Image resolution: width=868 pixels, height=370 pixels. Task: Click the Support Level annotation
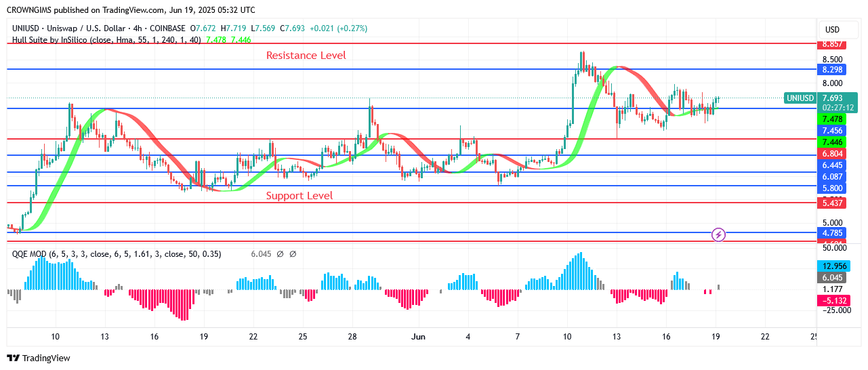[299, 196]
